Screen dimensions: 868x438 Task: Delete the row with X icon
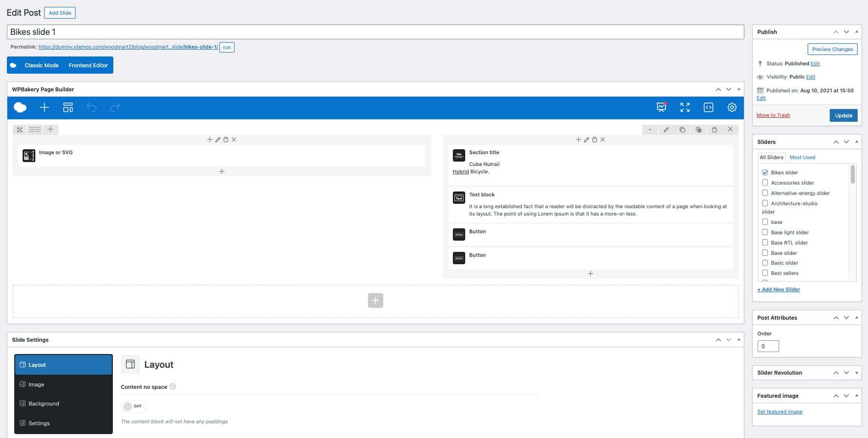[730, 130]
